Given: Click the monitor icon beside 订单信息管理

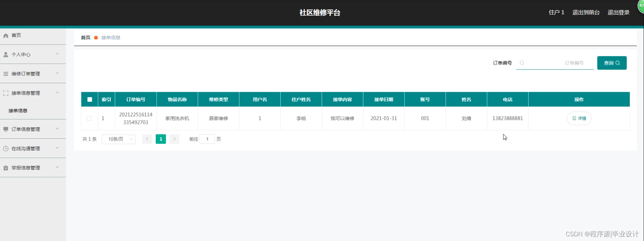Looking at the screenshot, I should (x=6, y=129).
